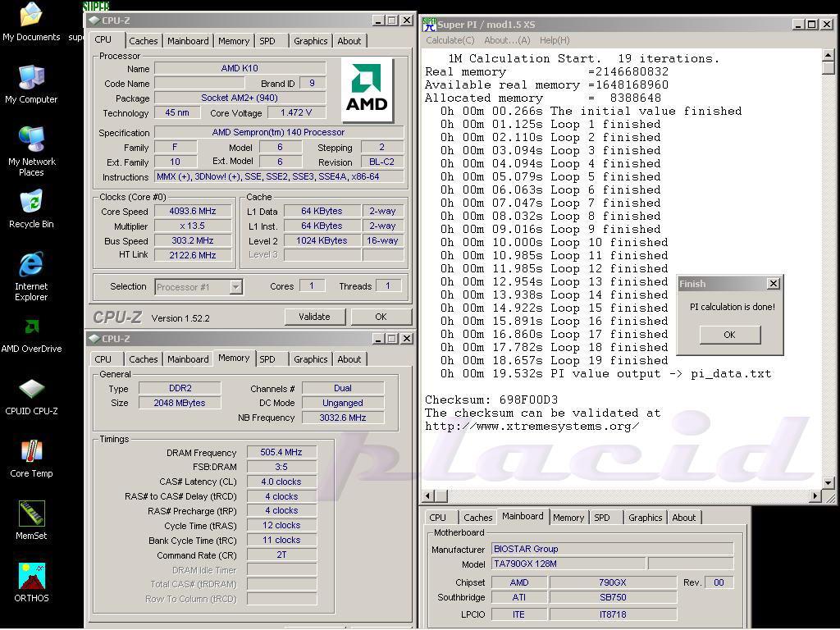
Task: Click the Multiplier value x 13.5
Action: pos(193,226)
